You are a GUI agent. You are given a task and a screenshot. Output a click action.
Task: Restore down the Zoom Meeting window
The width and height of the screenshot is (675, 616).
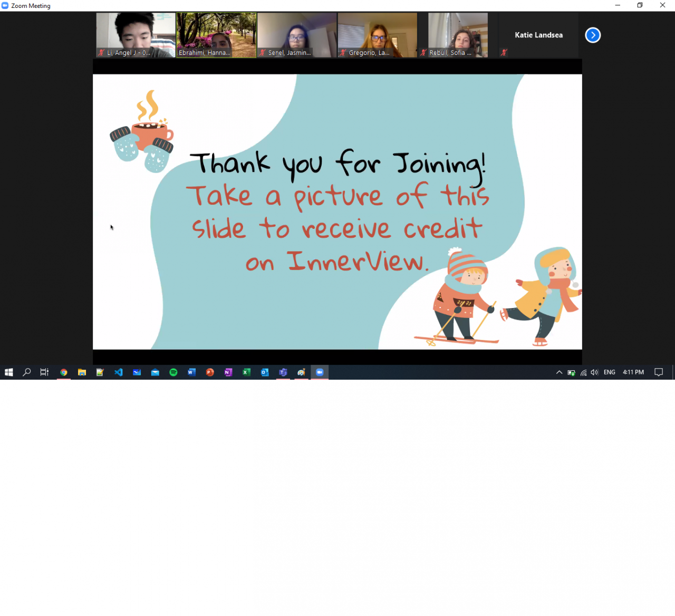[640, 5]
